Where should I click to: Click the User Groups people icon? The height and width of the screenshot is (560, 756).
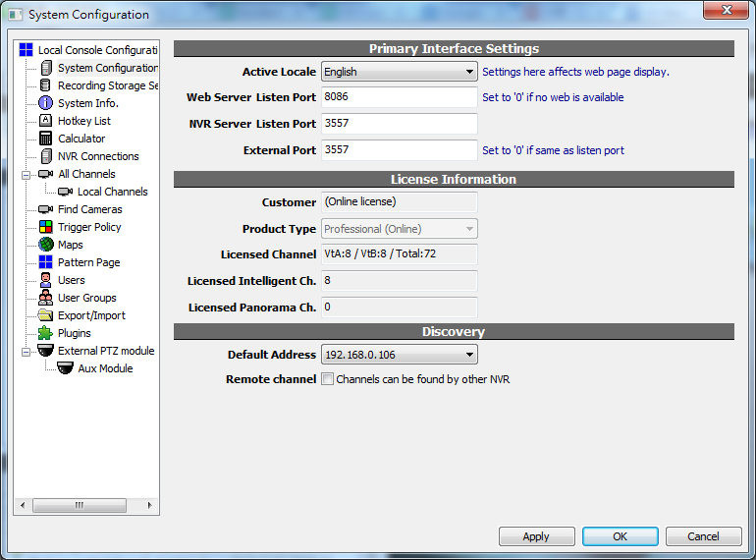(45, 298)
